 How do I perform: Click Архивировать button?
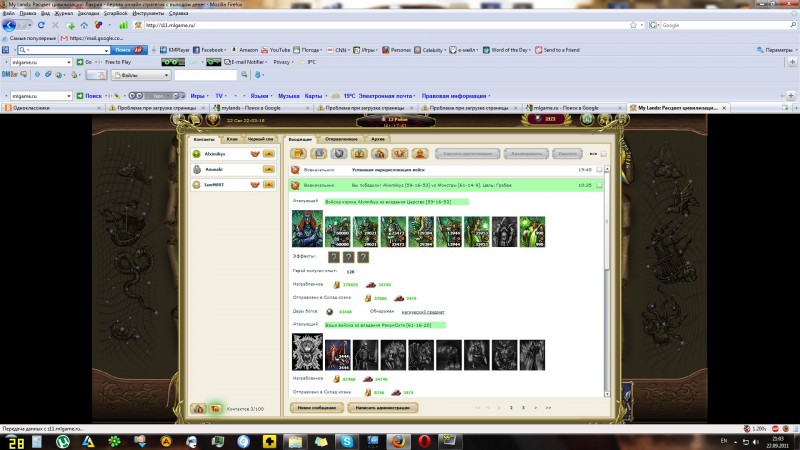526,153
